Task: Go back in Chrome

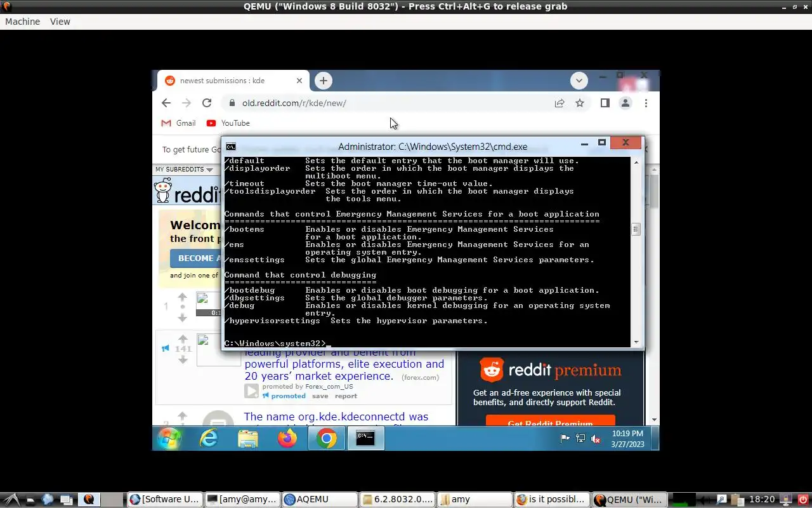Action: (166, 103)
